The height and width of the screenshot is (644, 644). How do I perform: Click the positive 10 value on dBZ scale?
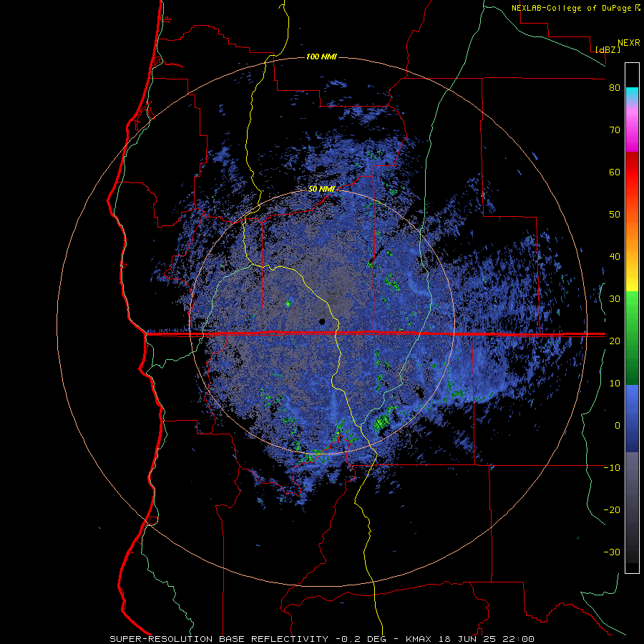(615, 384)
